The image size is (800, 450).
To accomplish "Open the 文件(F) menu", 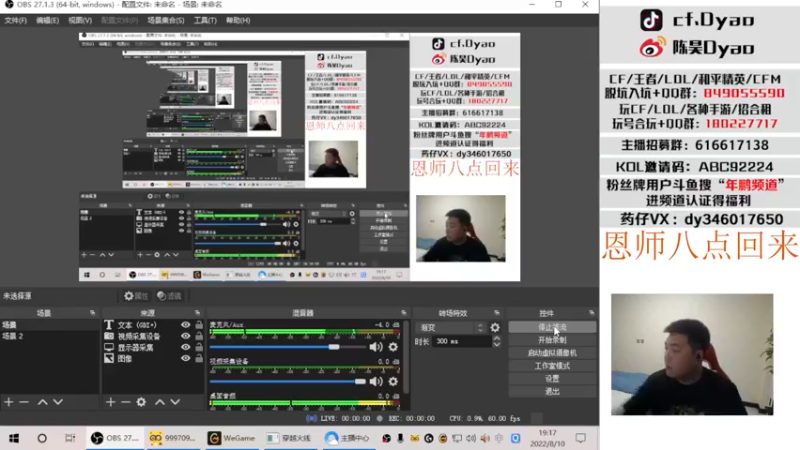I will pyautogui.click(x=15, y=20).
